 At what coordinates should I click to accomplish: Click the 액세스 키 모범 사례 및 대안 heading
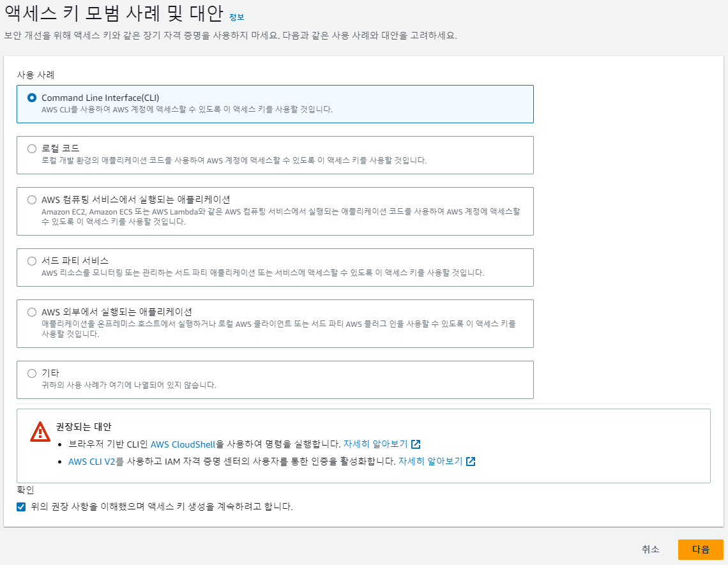[x=114, y=13]
